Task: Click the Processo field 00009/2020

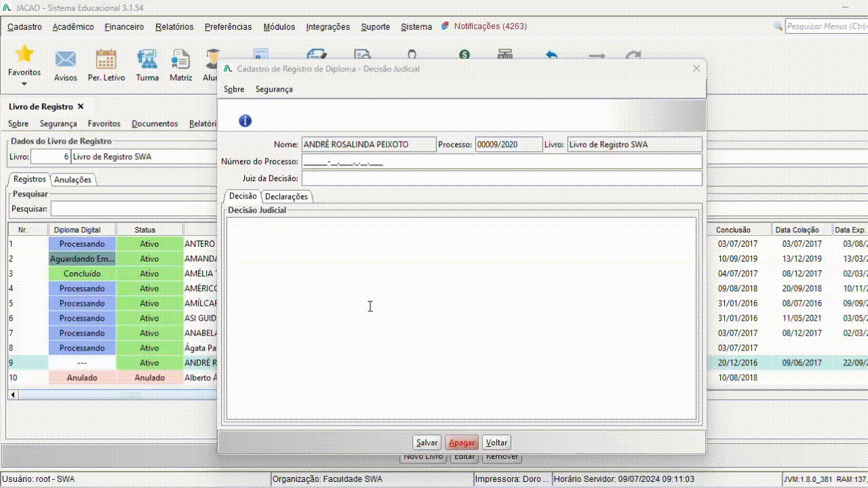Action: click(509, 144)
